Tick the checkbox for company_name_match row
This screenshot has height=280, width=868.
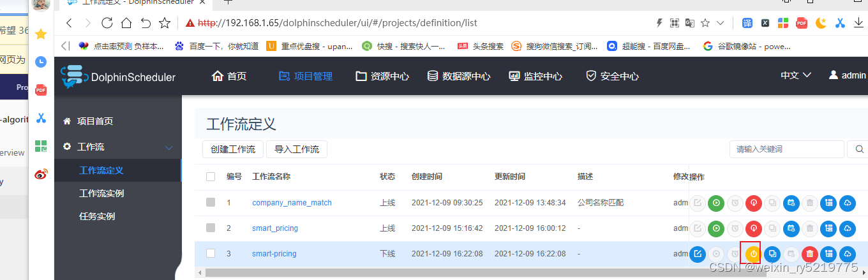tap(211, 203)
